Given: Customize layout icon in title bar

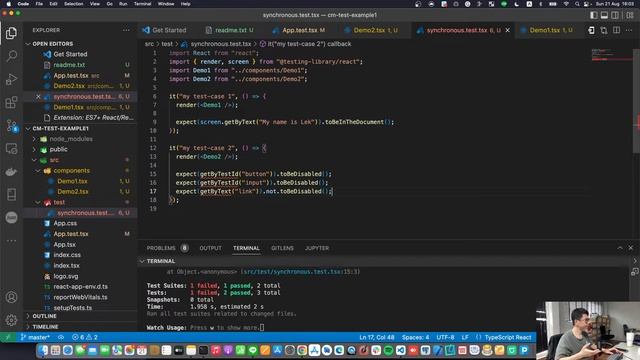Looking at the screenshot, I should [630, 15].
